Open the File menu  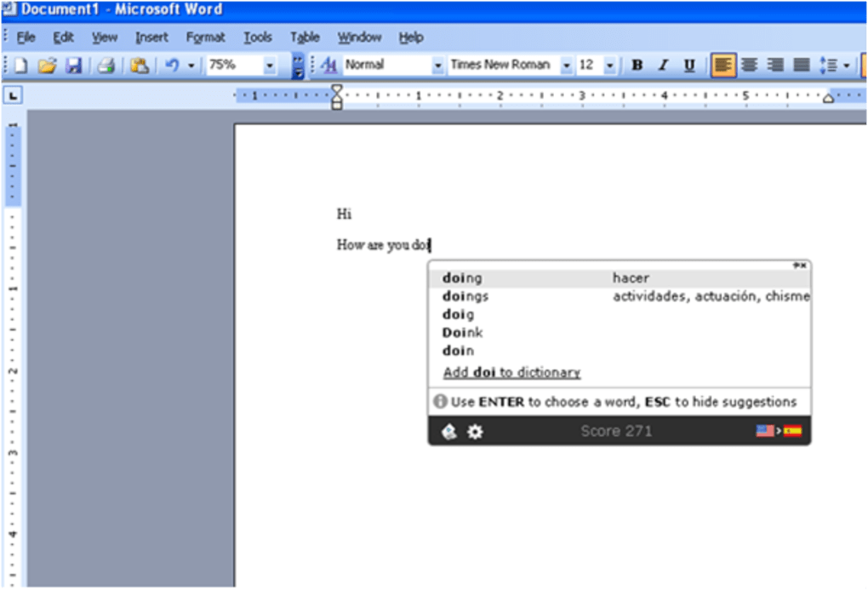26,37
